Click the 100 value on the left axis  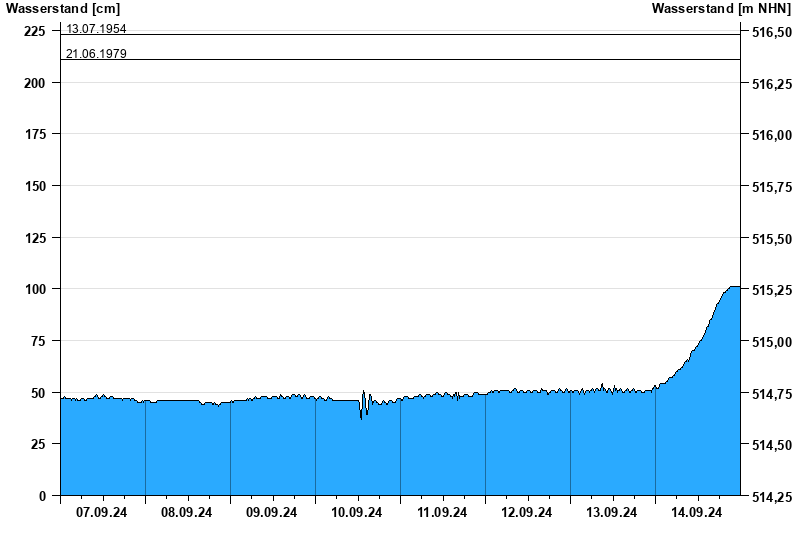point(34,289)
